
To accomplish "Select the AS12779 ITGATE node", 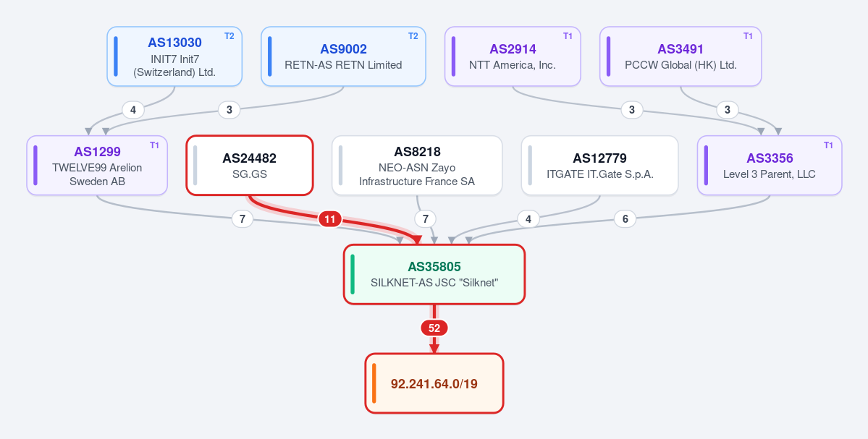I will tap(599, 166).
